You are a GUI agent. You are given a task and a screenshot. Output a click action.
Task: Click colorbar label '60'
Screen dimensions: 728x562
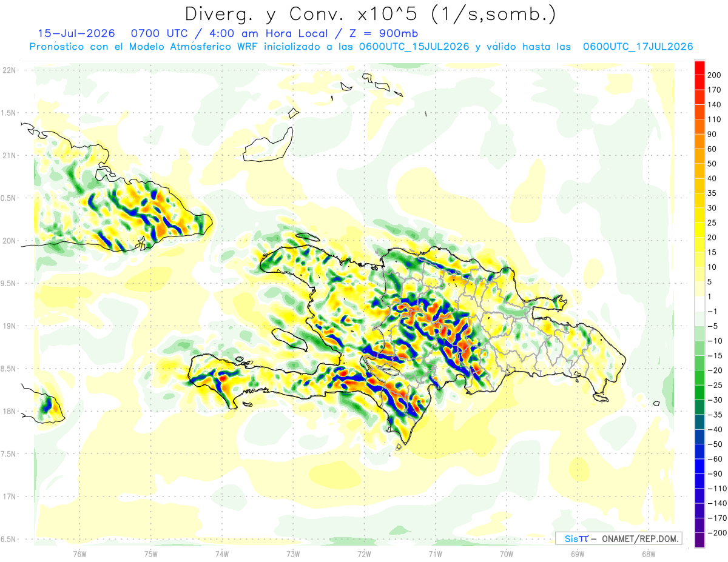(x=713, y=149)
